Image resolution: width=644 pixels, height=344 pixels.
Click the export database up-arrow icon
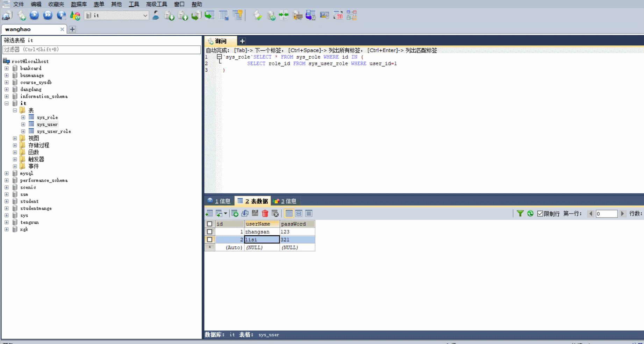click(183, 15)
